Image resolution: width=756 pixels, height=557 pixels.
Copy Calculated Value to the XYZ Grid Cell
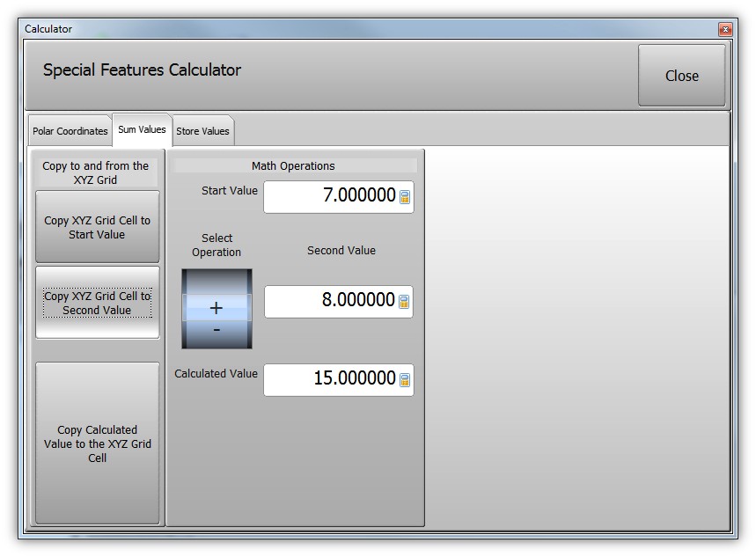98,443
